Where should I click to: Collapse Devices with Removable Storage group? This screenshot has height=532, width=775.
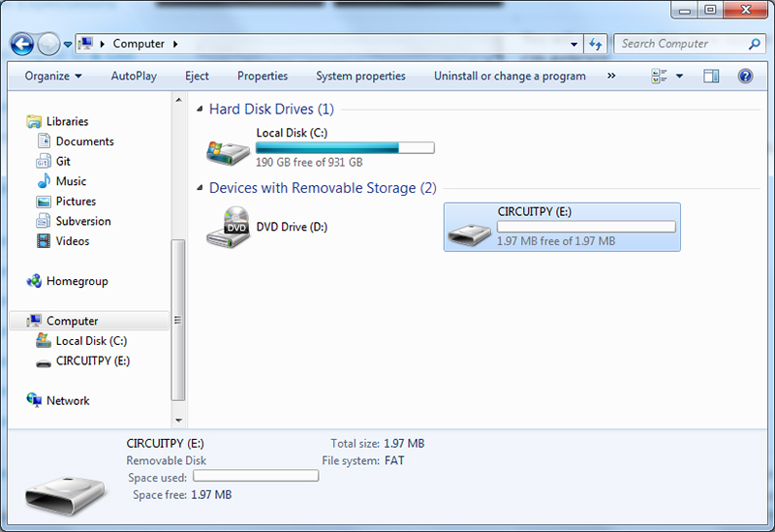coord(201,188)
